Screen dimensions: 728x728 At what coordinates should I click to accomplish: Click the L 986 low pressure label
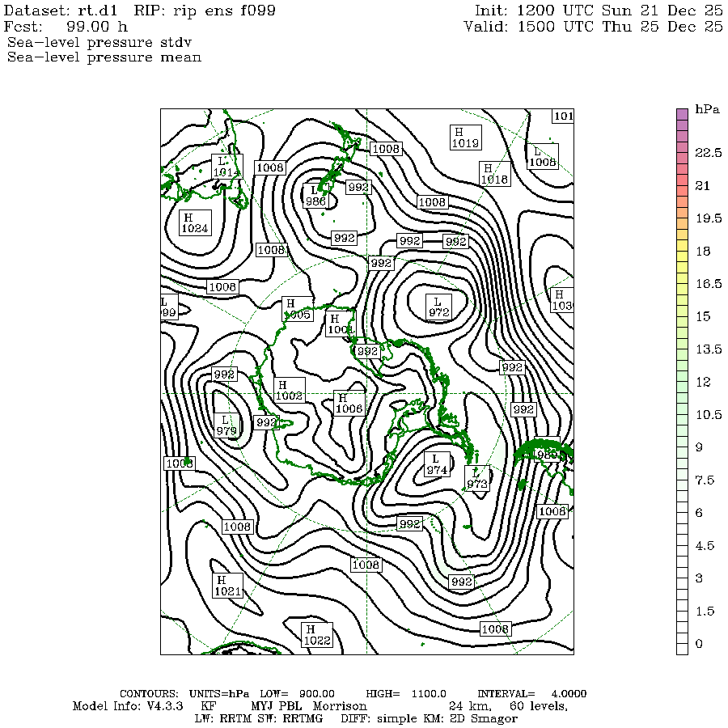click(315, 197)
